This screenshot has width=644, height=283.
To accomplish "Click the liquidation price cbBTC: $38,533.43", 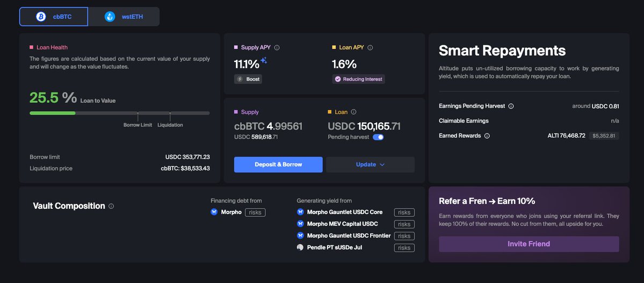I will pyautogui.click(x=185, y=168).
